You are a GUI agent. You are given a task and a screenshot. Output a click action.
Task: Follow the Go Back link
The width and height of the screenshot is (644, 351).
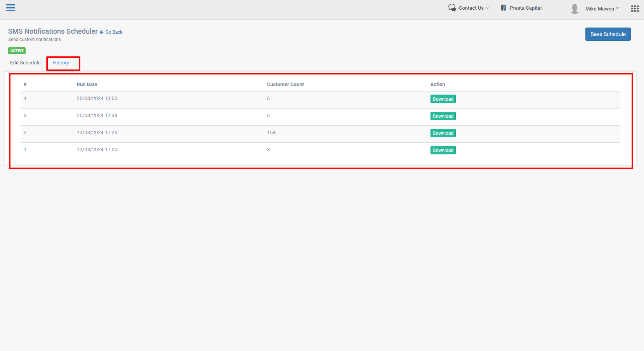click(x=114, y=32)
